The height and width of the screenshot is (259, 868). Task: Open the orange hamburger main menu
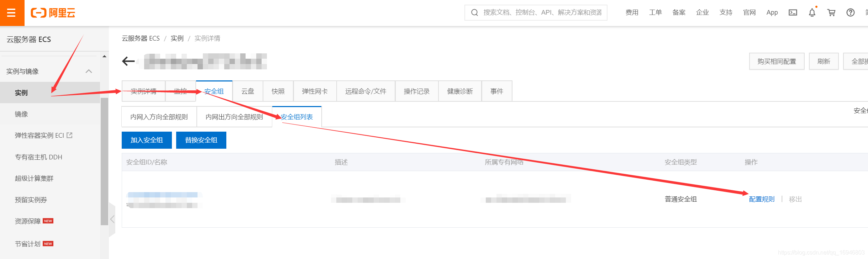tap(12, 13)
